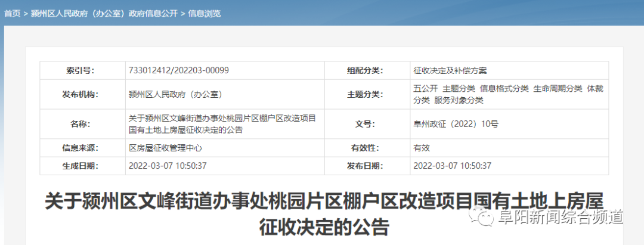
Task: Click the 索引号 label cell
Action: (x=82, y=70)
